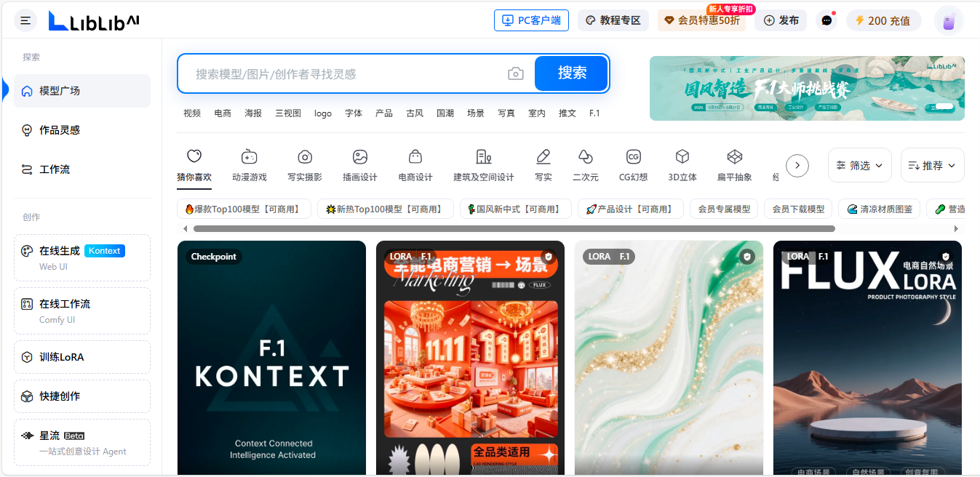
Task: Click the 海报 search tag
Action: click(x=253, y=113)
